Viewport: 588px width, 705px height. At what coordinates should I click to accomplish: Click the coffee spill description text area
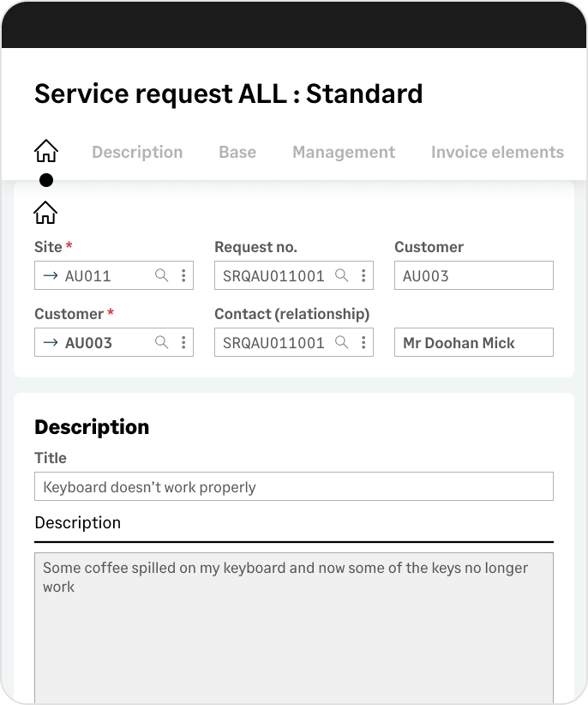(294, 627)
